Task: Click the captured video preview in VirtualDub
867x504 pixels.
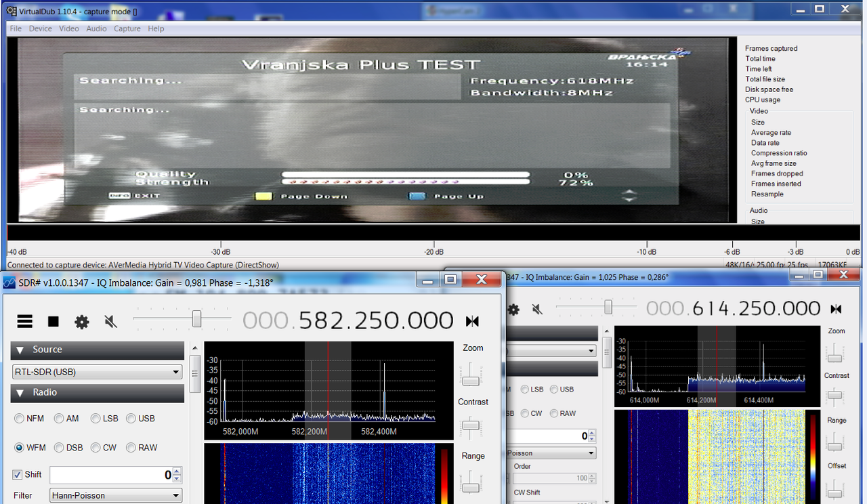Action: pyautogui.click(x=371, y=130)
